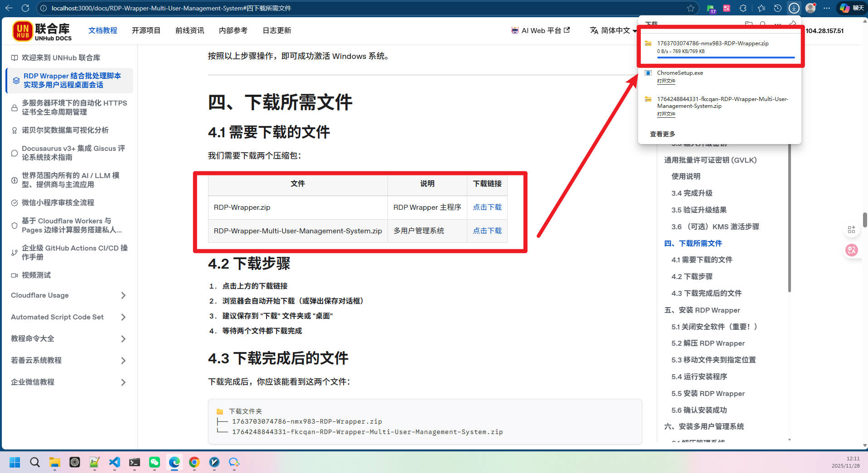Image resolution: width=868 pixels, height=473 pixels.
Task: Open the 内部参考 nav tab
Action: [x=233, y=30]
